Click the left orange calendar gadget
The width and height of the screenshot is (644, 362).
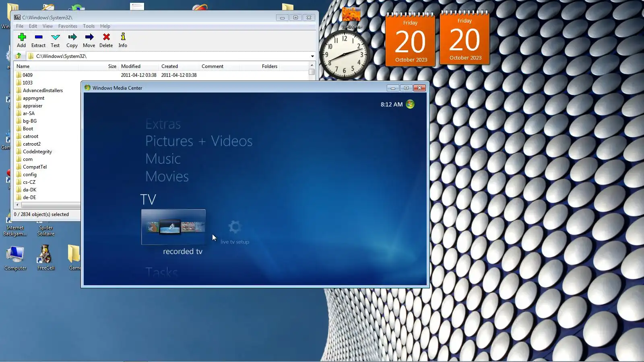(411, 39)
